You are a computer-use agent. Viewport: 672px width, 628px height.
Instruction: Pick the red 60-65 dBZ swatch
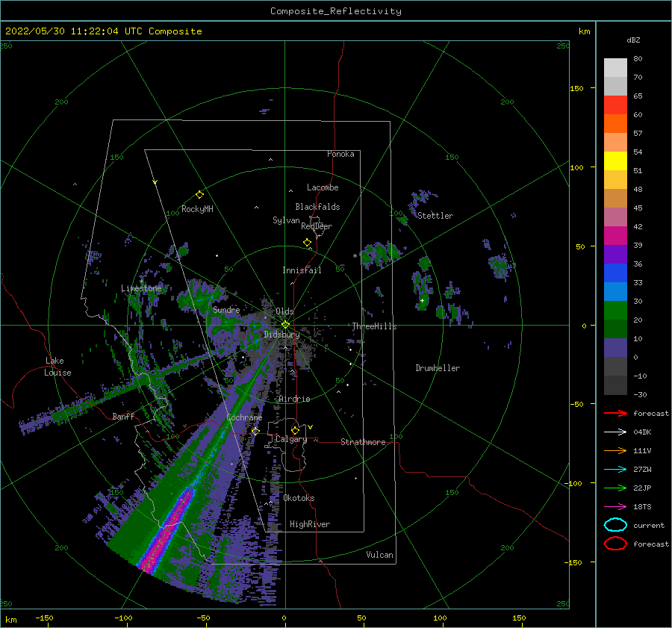click(x=615, y=105)
